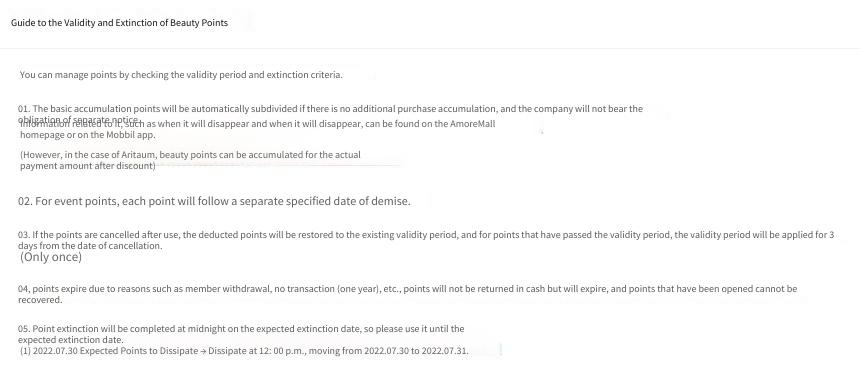This screenshot has height=372, width=860.
Task: Click 'days from the date of cancellation' line
Action: click(90, 246)
